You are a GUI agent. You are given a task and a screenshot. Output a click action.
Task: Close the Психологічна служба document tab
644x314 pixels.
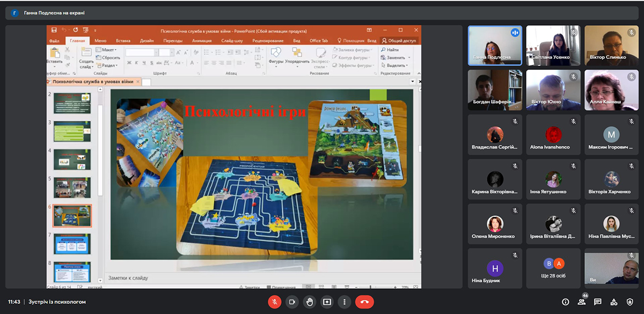[138, 82]
